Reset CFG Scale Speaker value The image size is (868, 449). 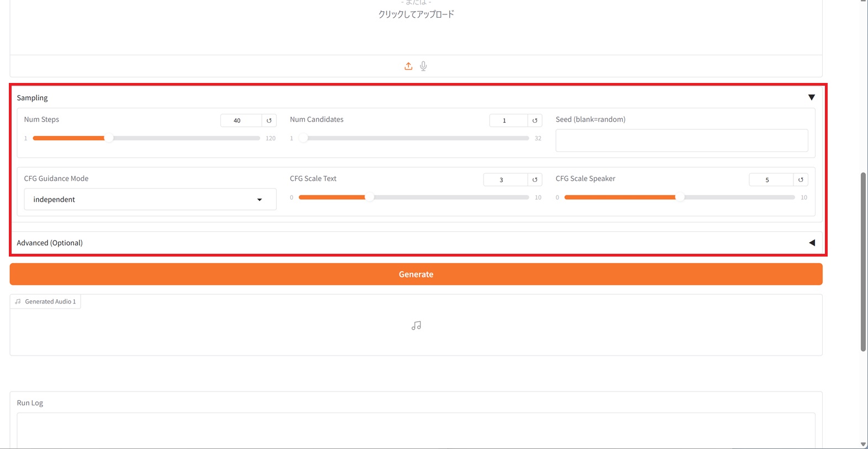tap(801, 180)
